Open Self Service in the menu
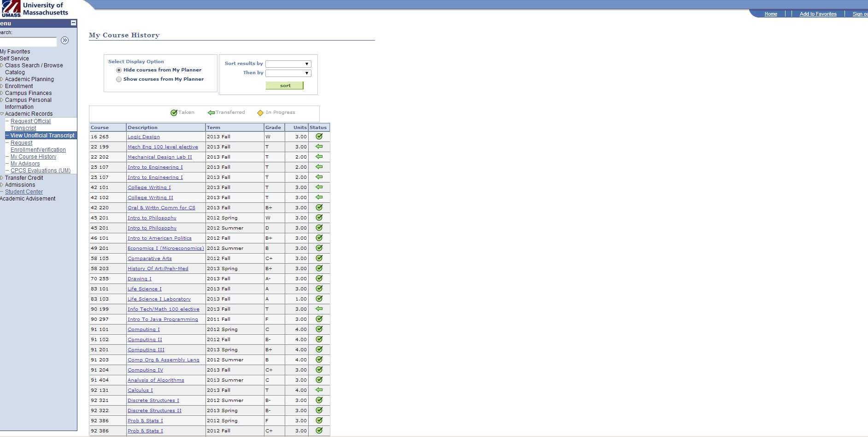The height and width of the screenshot is (437, 868). click(14, 59)
